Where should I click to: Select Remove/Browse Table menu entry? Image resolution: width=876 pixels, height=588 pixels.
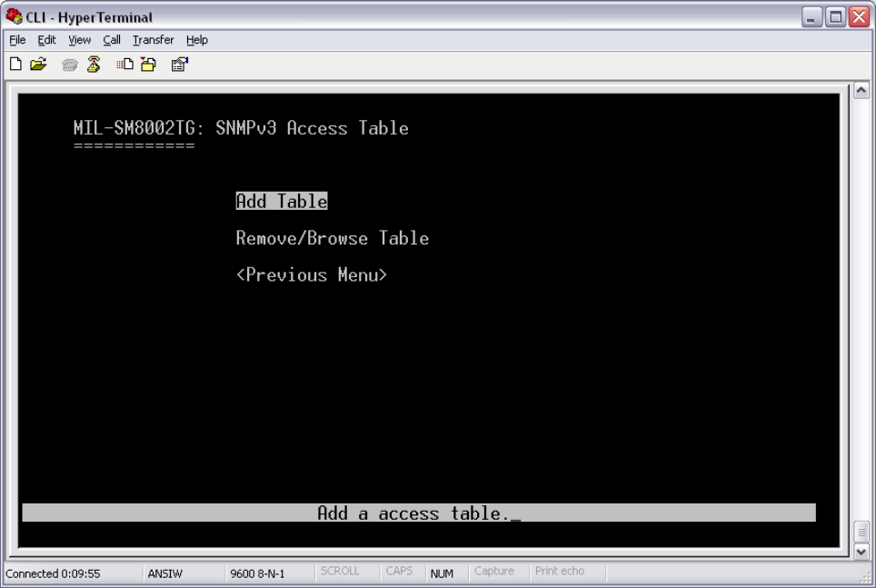[x=333, y=238]
